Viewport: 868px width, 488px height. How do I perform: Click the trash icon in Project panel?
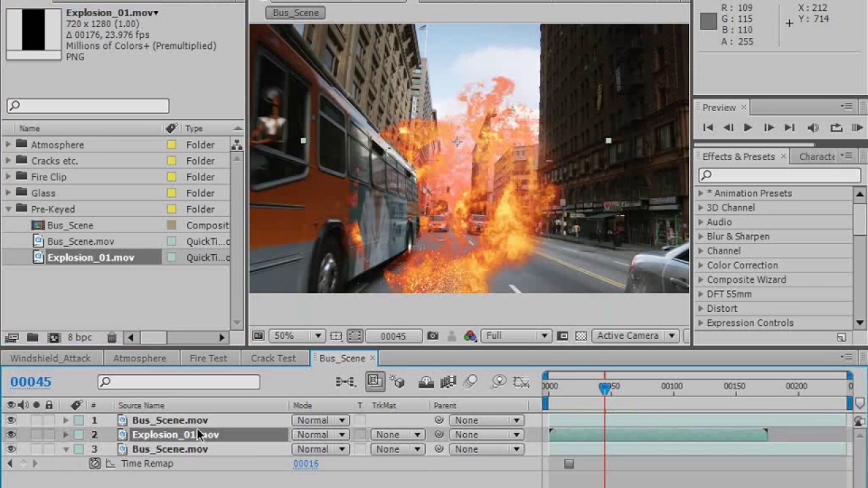pos(112,338)
